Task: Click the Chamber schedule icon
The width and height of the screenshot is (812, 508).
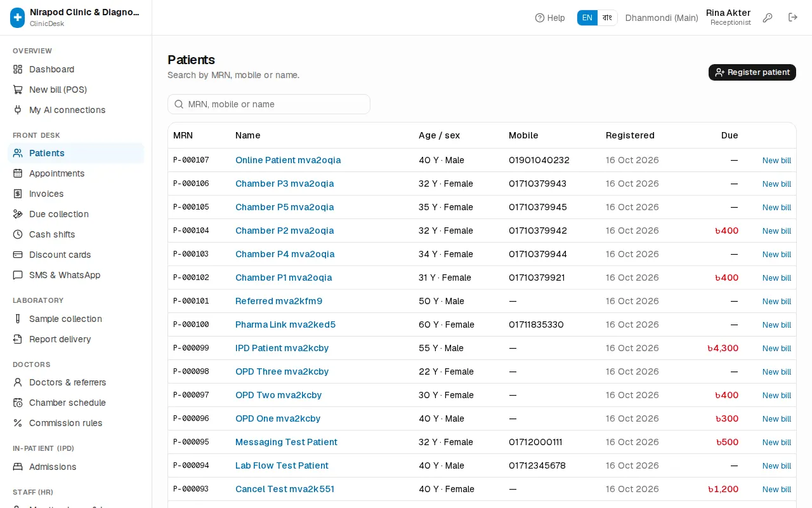Action: point(18,403)
